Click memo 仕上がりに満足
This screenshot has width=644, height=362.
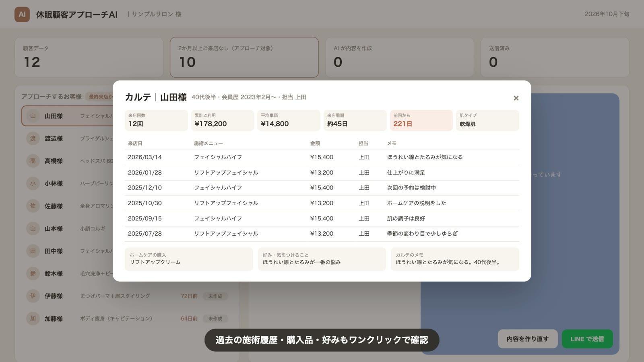pos(406,173)
